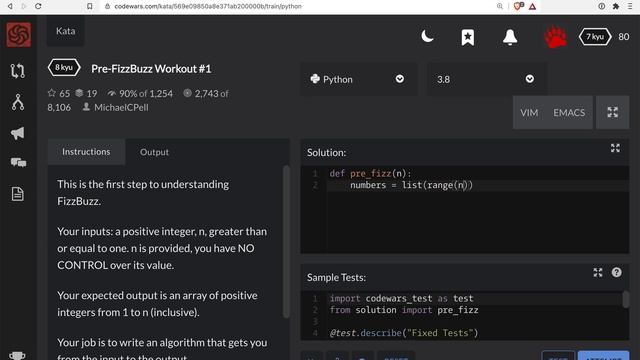Enable VIM editor mode
This screenshot has height=360, width=640.
click(529, 113)
